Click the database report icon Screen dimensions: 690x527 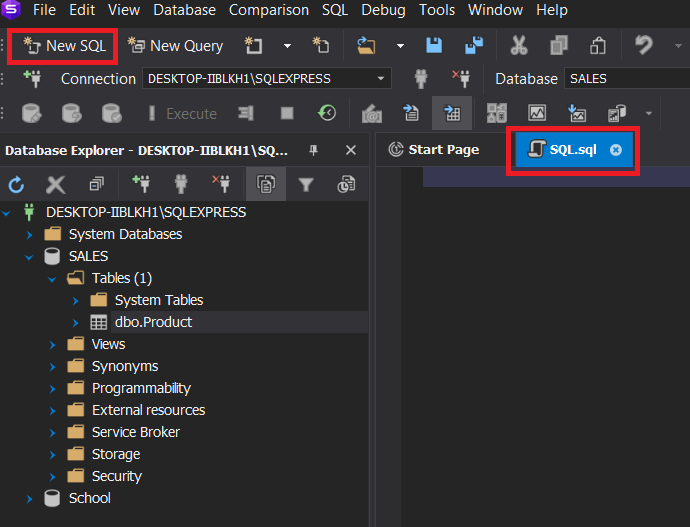[617, 113]
